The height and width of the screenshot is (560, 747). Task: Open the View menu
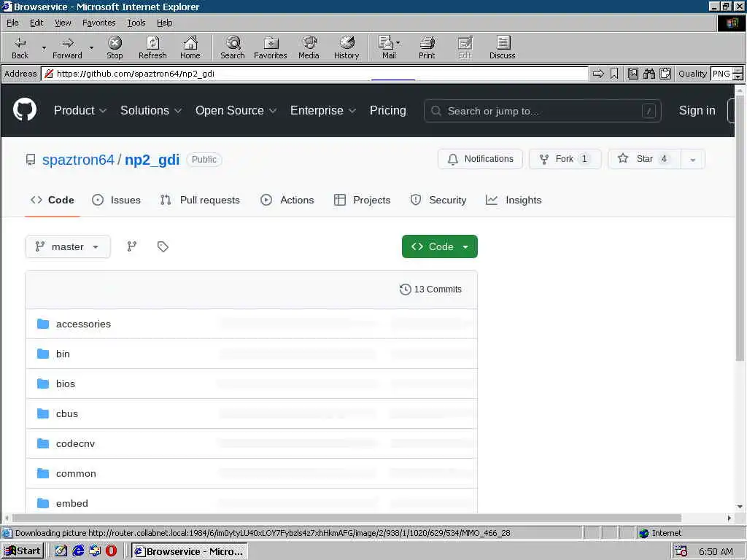63,23
